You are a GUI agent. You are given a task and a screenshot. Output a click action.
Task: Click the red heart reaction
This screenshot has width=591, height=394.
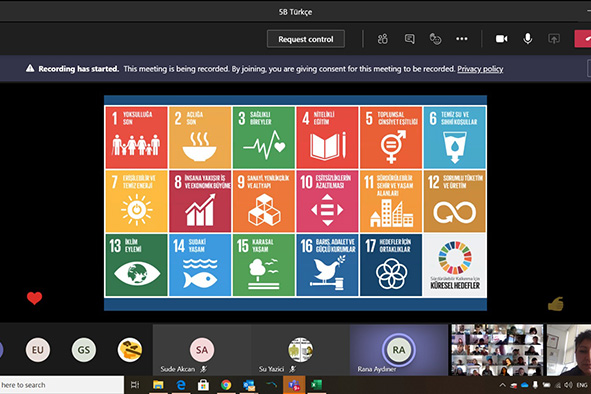click(x=34, y=298)
